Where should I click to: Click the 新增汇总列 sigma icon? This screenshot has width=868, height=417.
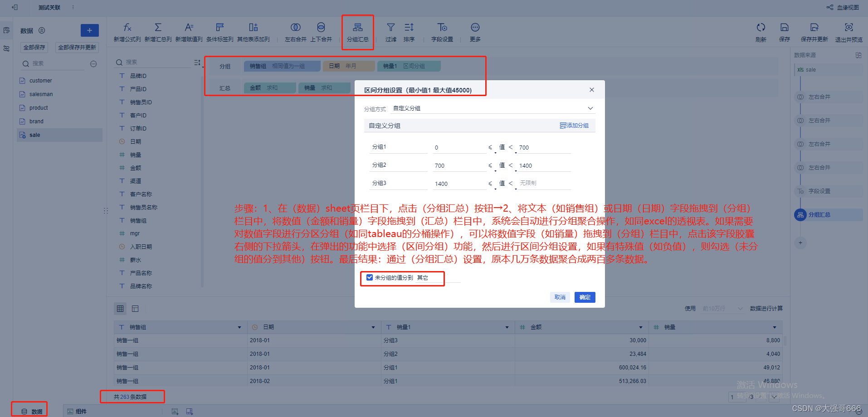click(158, 28)
